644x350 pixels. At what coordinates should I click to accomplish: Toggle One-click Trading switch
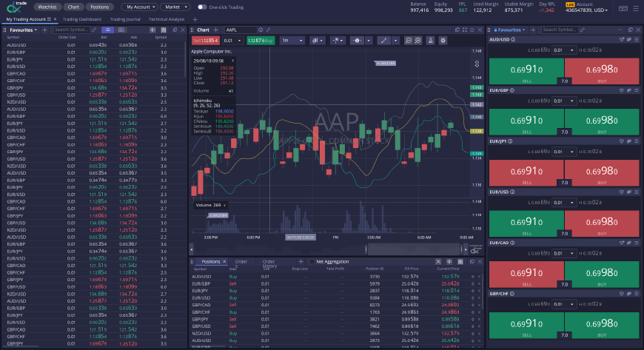click(x=201, y=7)
